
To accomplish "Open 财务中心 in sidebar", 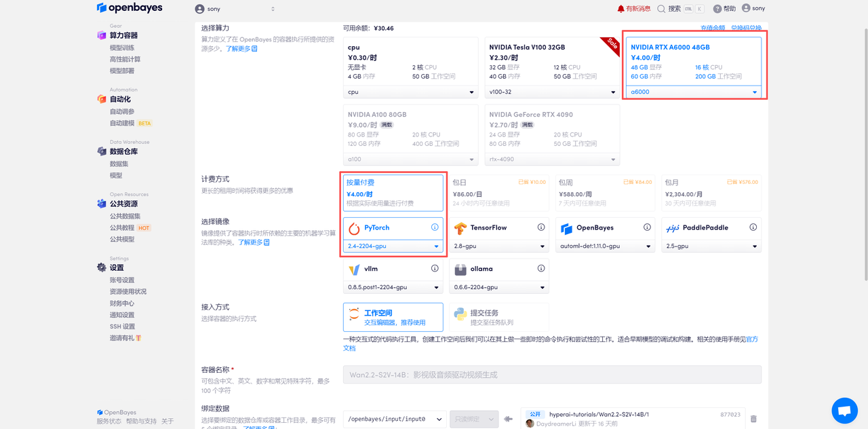I will click(122, 303).
